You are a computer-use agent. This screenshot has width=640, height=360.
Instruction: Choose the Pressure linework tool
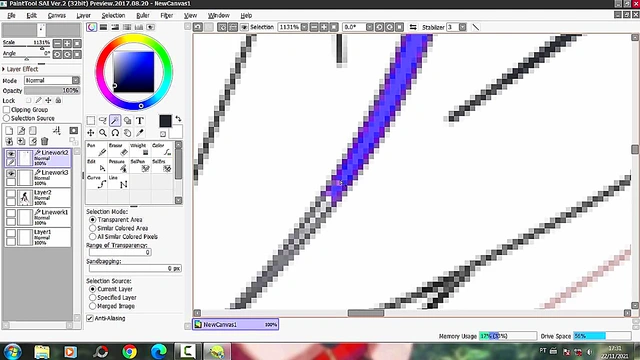click(118, 166)
